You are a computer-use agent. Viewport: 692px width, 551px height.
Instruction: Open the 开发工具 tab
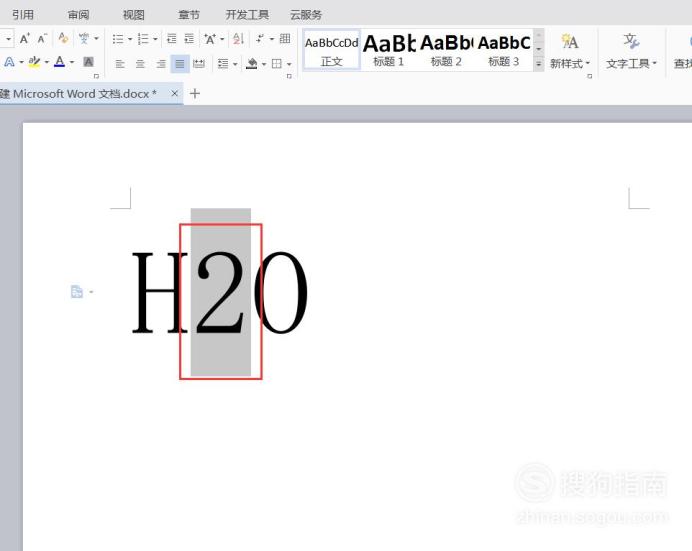point(247,15)
